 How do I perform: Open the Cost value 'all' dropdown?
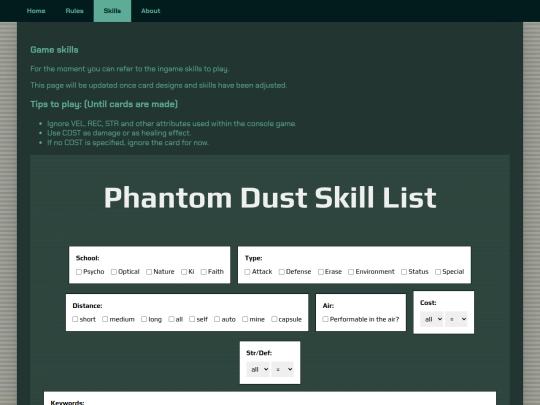(x=432, y=319)
